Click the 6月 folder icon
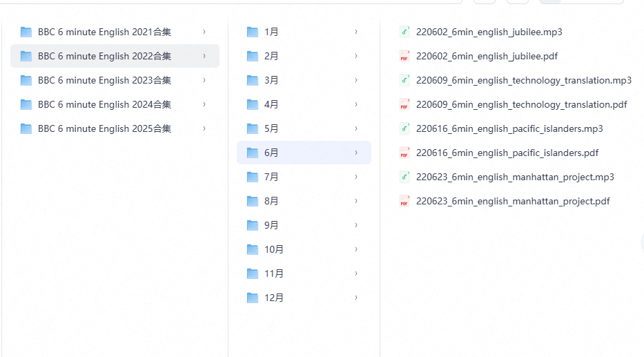Image resolution: width=644 pixels, height=357 pixels. (x=252, y=153)
